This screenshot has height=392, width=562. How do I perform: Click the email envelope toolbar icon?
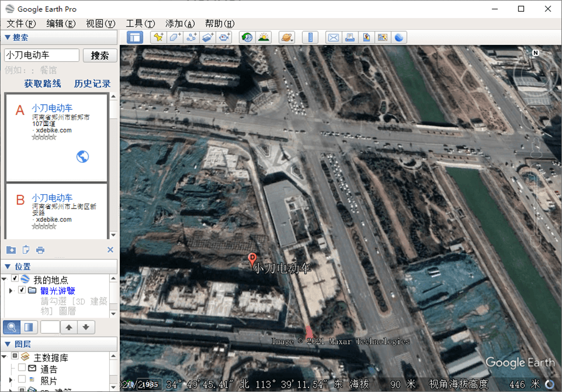pyautogui.click(x=333, y=37)
